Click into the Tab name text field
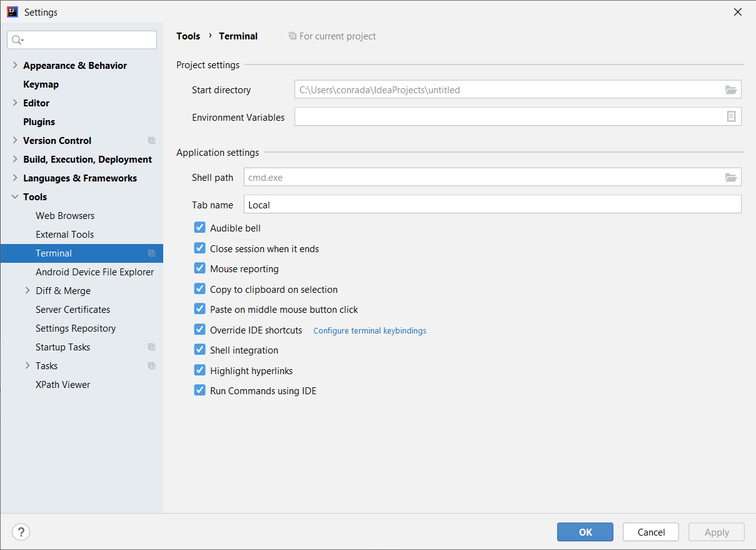Image resolution: width=756 pixels, height=550 pixels. pos(491,205)
